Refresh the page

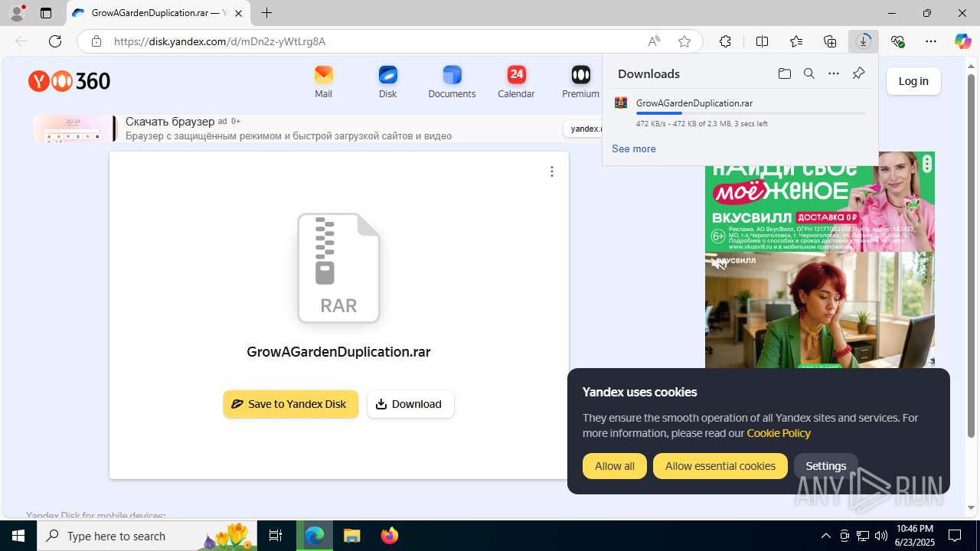click(x=54, y=41)
